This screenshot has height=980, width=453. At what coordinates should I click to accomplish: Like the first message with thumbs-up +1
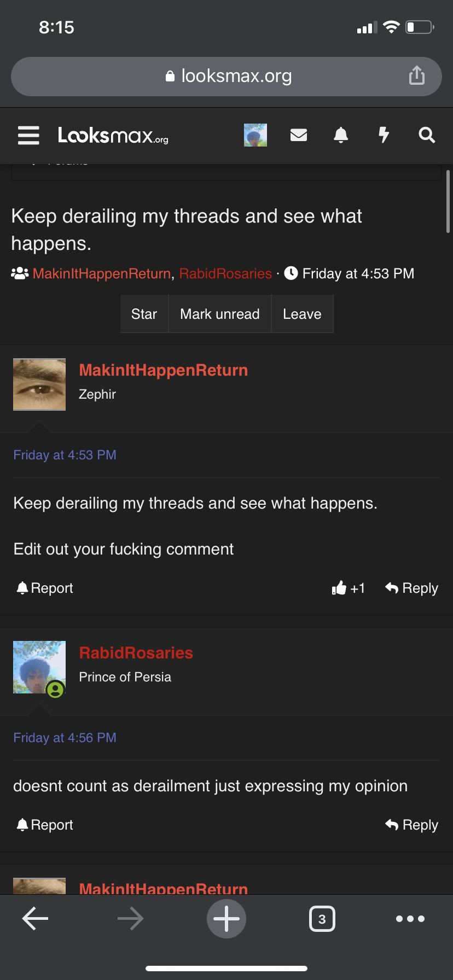348,588
